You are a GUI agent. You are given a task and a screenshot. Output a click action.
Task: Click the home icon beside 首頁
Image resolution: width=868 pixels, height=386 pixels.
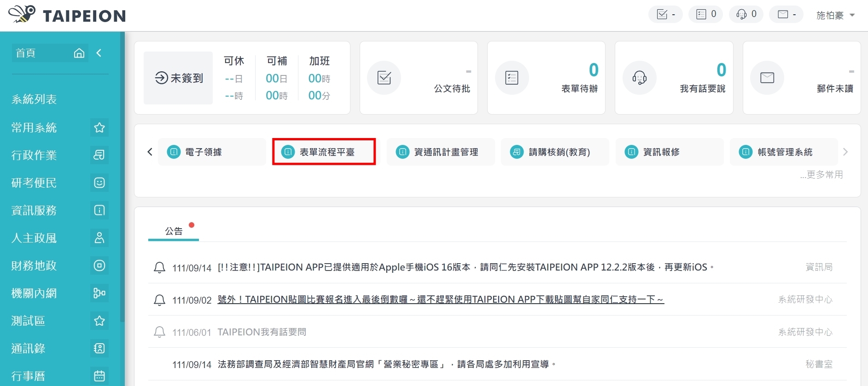pos(79,53)
